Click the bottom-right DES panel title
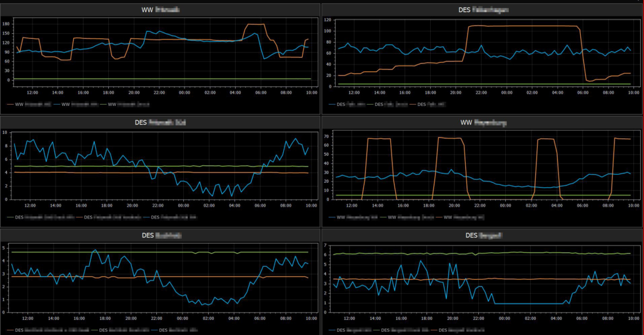The width and height of the screenshot is (644, 335). 482,235
